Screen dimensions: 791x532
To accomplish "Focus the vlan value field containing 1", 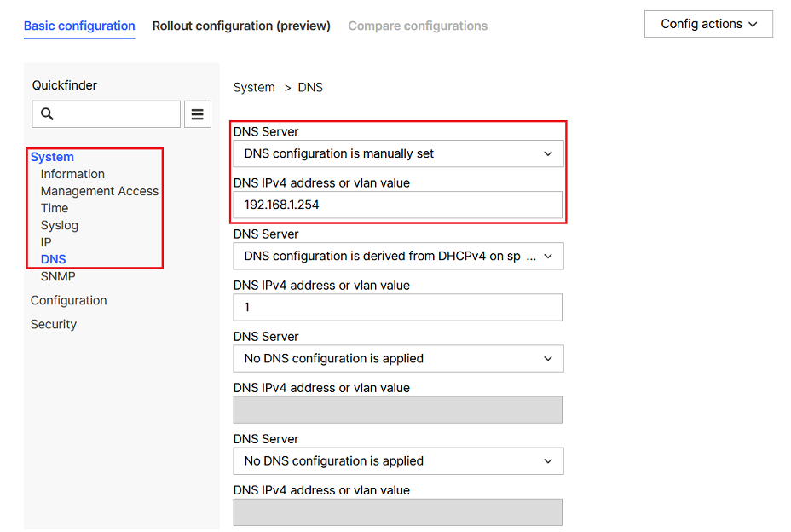I will click(x=397, y=307).
